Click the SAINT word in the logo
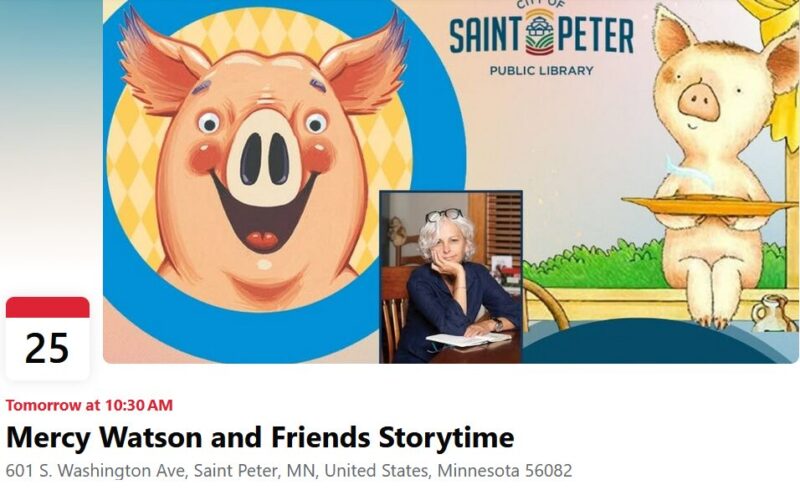This screenshot has width=800, height=490. (x=485, y=35)
